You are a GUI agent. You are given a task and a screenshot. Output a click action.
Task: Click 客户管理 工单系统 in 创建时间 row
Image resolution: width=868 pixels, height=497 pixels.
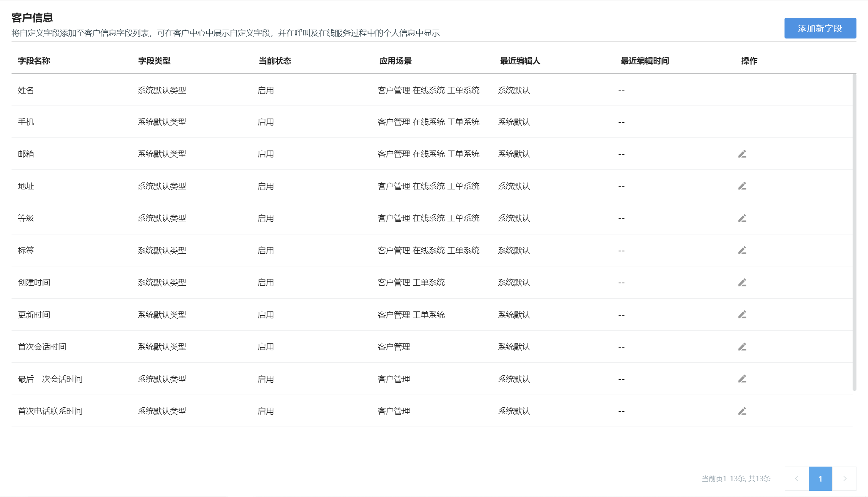411,283
